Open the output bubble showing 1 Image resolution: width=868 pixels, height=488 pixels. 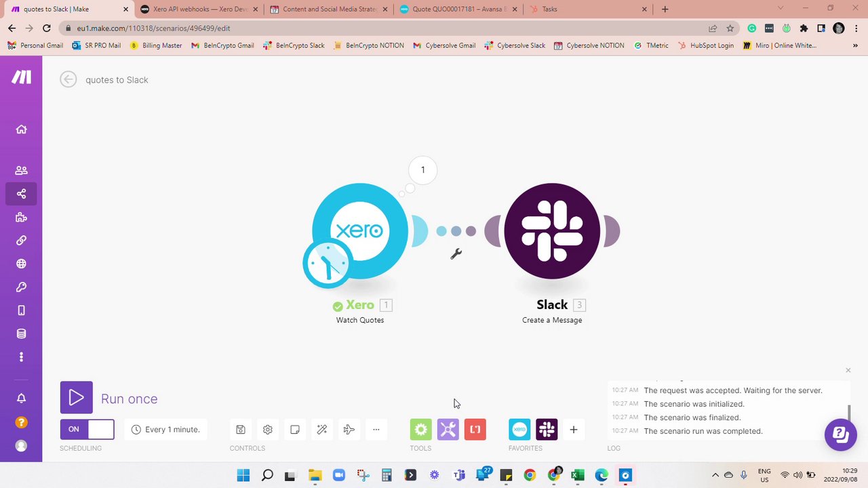coord(422,170)
